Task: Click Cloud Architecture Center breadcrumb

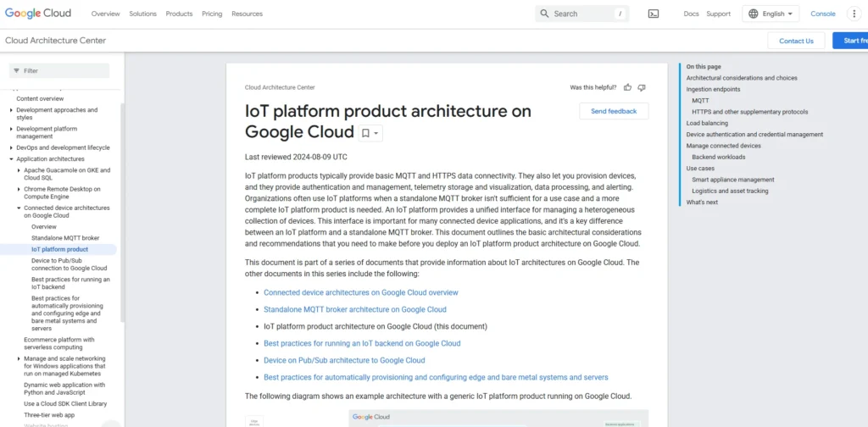Action: [x=280, y=87]
